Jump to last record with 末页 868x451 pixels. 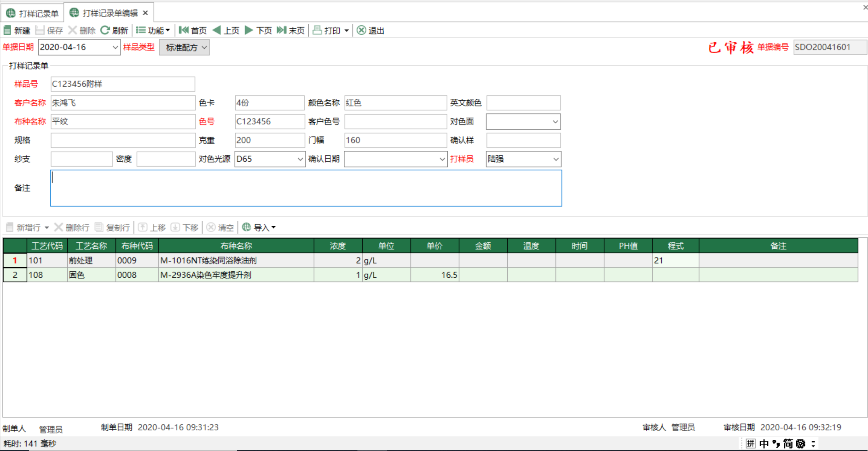(x=291, y=30)
